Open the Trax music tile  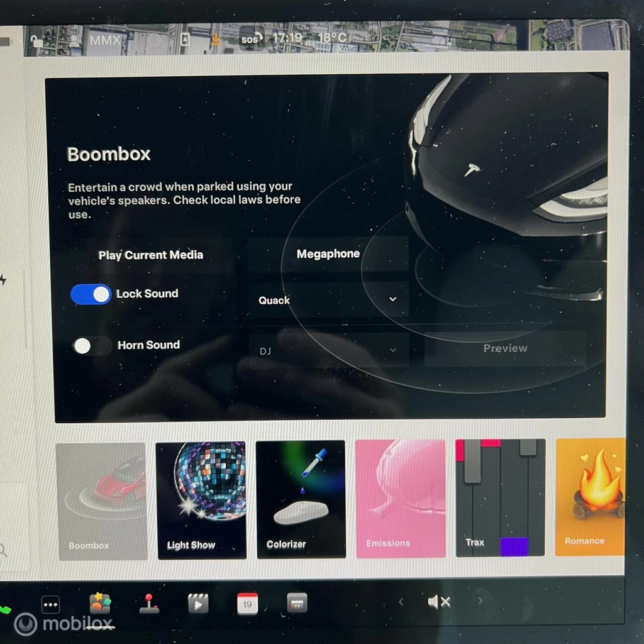pyautogui.click(x=500, y=498)
